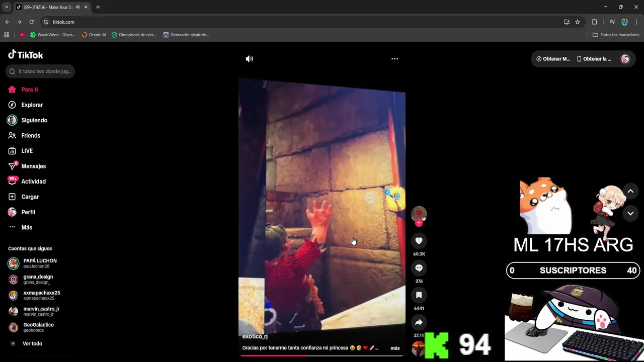This screenshot has height=362, width=644.
Task: Open PAPÁ LUCHON followed account
Action: coord(40,263)
